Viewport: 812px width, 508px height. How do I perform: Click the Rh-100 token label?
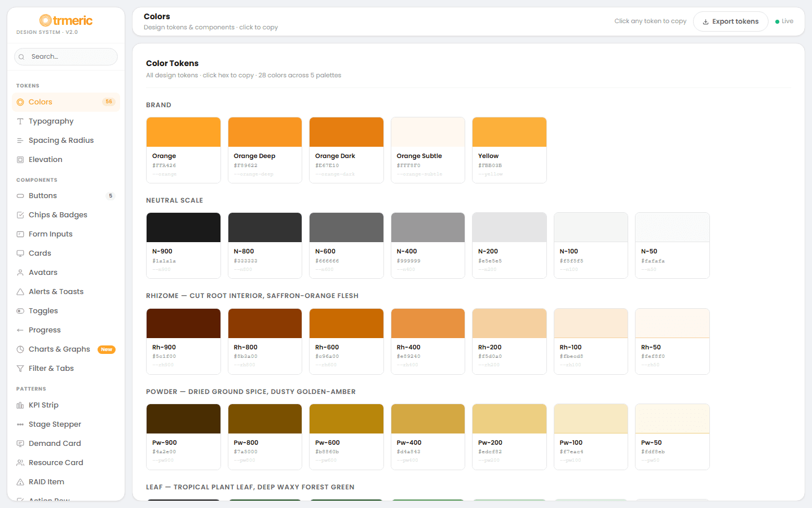571,347
